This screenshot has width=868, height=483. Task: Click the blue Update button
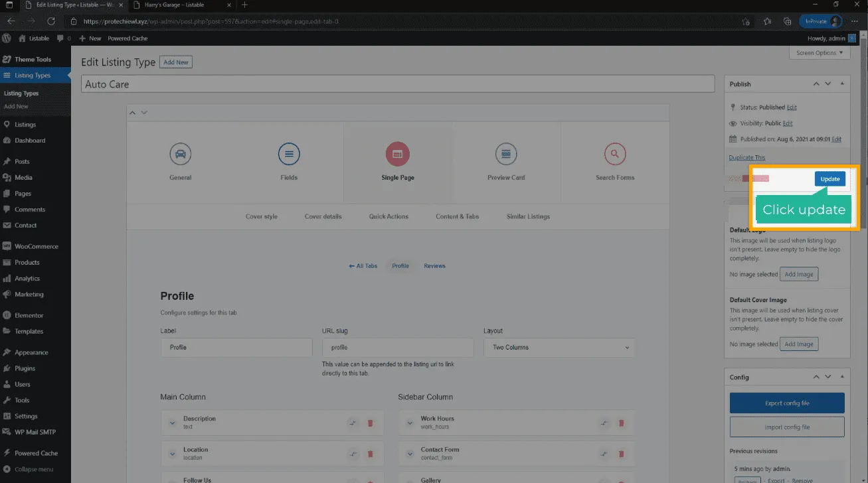point(829,179)
